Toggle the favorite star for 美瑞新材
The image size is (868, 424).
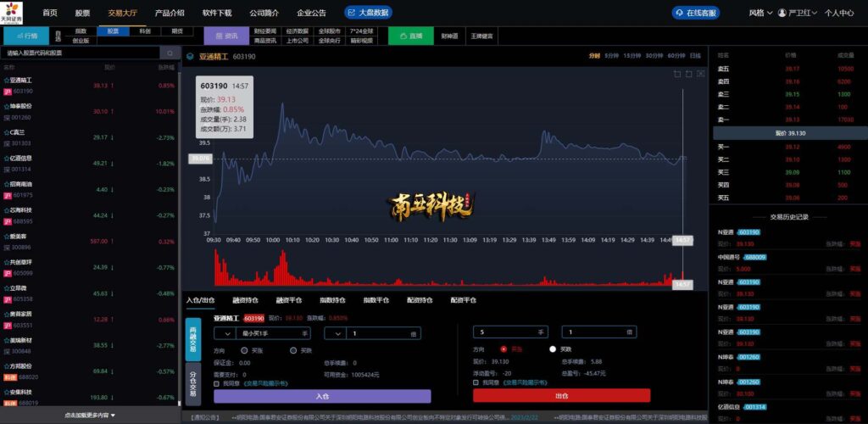click(7, 340)
